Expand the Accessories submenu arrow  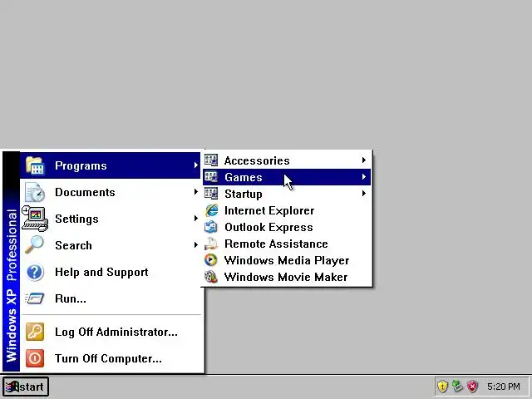pos(364,160)
